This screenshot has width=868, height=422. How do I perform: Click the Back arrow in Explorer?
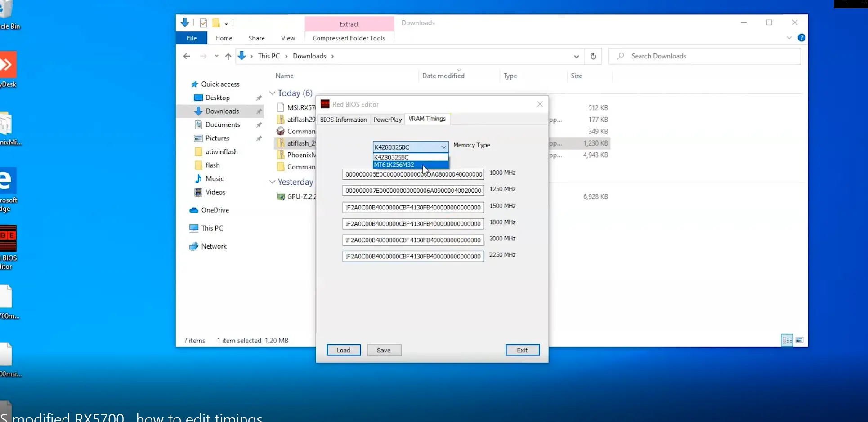coord(187,56)
